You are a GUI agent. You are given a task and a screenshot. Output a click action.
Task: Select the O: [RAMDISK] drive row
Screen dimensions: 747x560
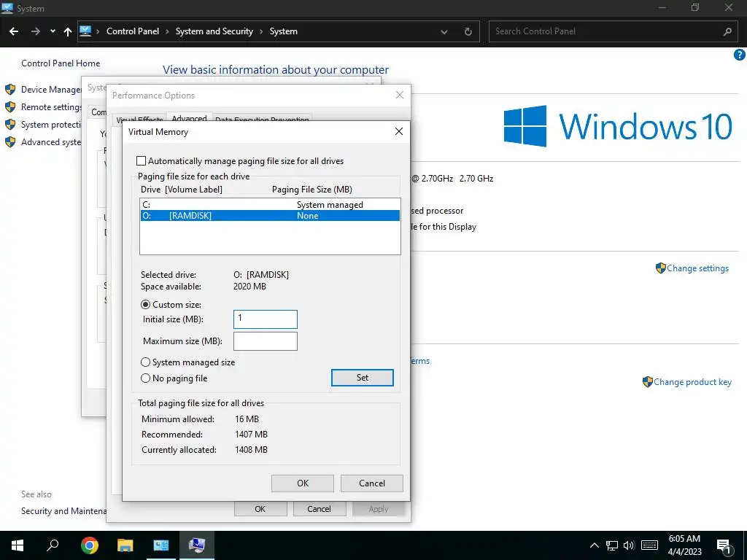click(x=270, y=216)
